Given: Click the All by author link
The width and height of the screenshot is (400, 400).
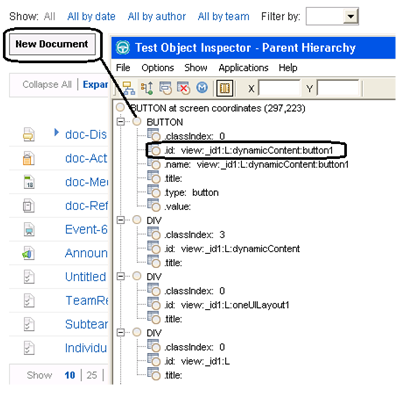Looking at the screenshot, I should point(157,16).
